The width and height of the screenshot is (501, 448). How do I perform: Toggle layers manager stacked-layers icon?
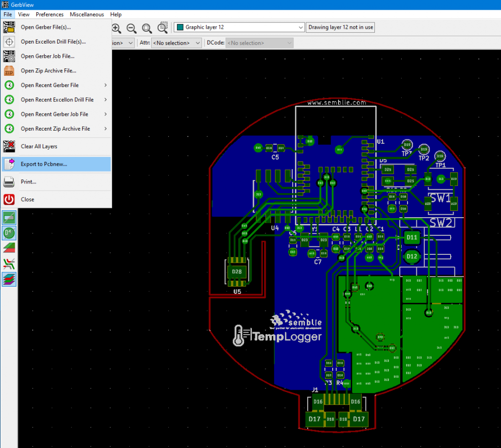pyautogui.click(x=9, y=279)
